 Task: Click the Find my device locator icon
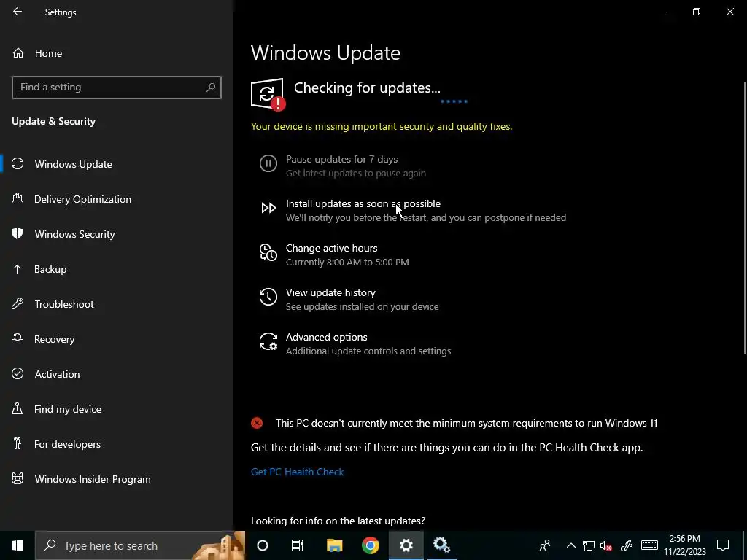(18, 408)
